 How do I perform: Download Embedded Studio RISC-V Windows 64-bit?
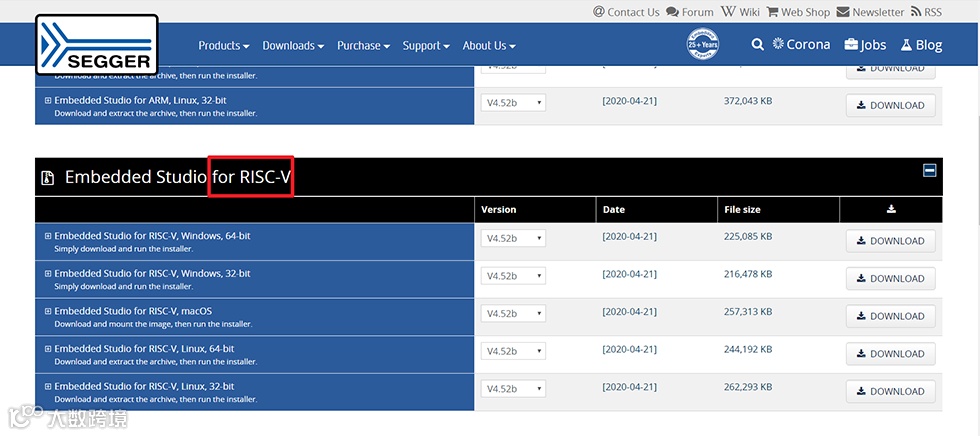pos(891,241)
